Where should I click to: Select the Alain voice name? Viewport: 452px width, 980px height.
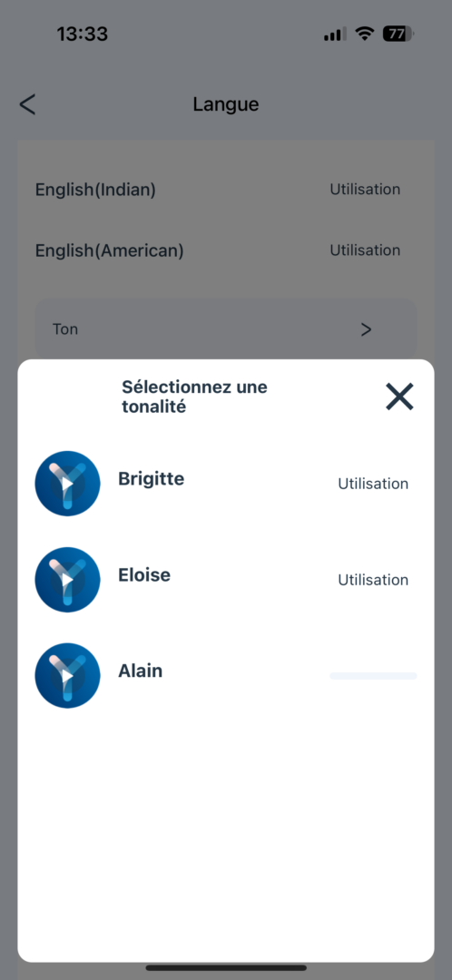coord(141,671)
